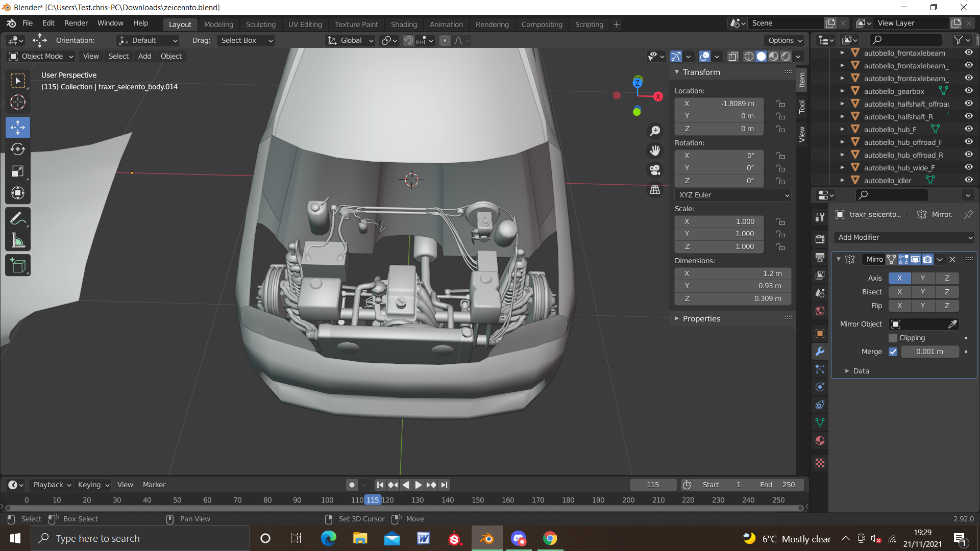The height and width of the screenshot is (551, 980).
Task: Open the Add Modifier dropdown
Action: (x=904, y=238)
